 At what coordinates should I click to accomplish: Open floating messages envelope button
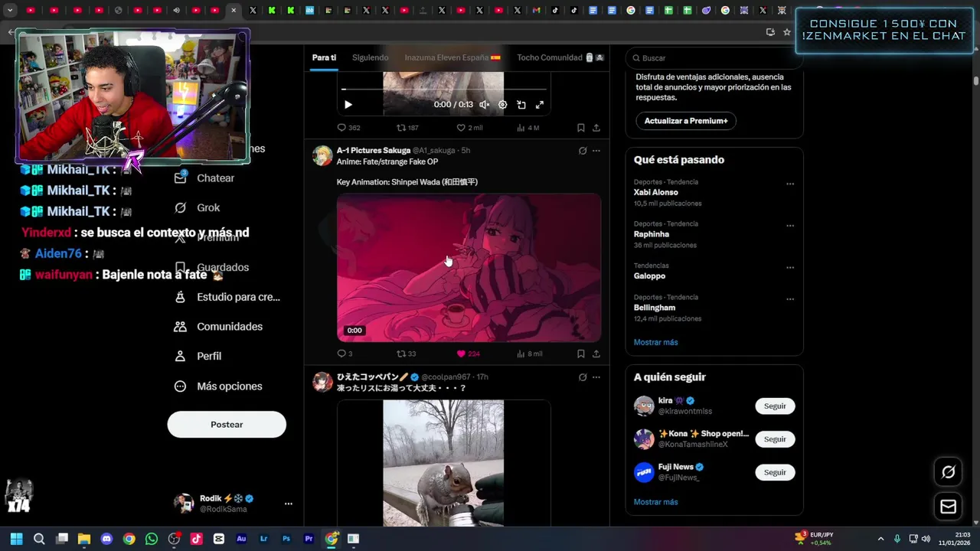point(948,507)
